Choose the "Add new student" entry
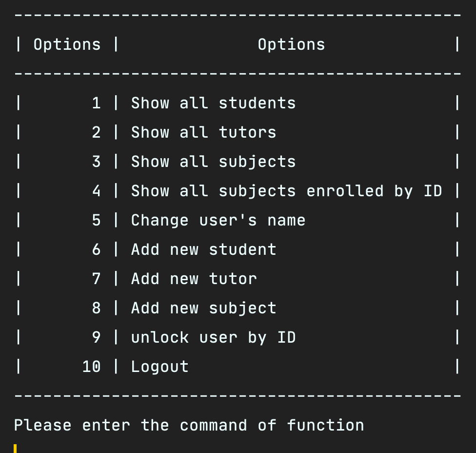The height and width of the screenshot is (453, 476). pos(203,249)
